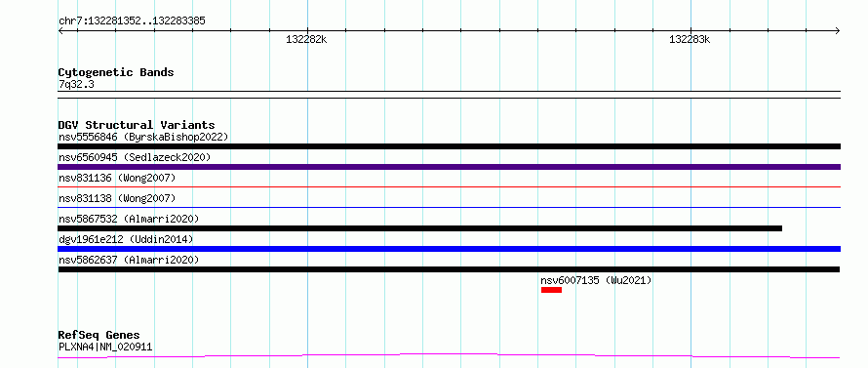Open variant label nsv6007135 (Wu2021)
Image resolution: width=868 pixels, height=368 pixels.
click(x=596, y=280)
